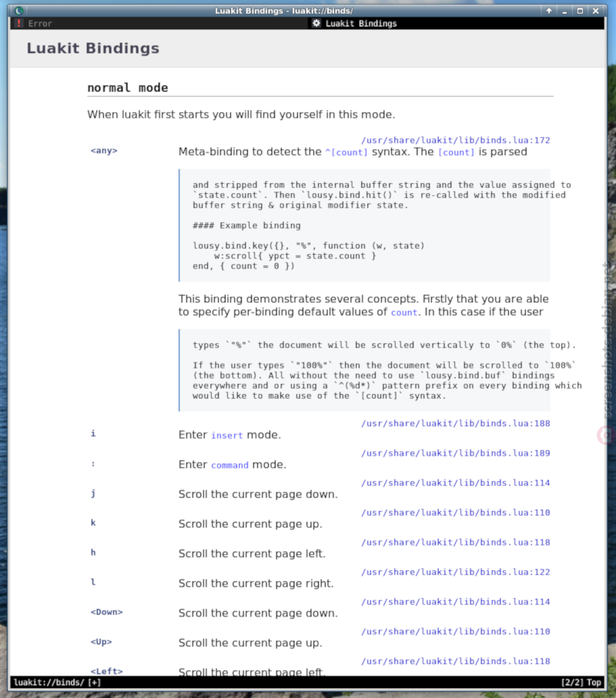Click the i key binding label
The width and height of the screenshot is (616, 698).
93,433
